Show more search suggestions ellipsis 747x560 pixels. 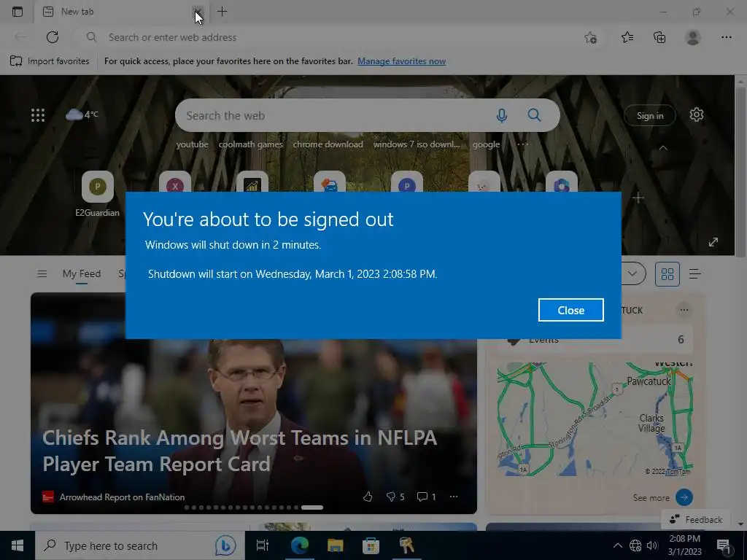522,144
